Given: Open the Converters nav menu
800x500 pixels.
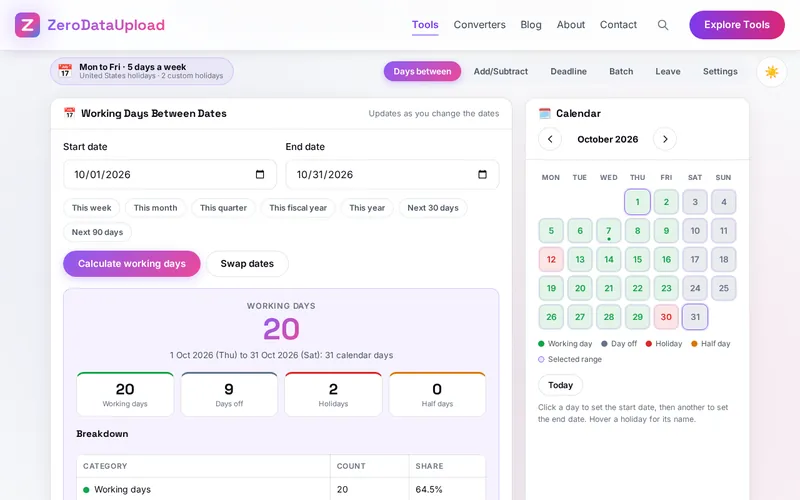Looking at the screenshot, I should click(480, 25).
